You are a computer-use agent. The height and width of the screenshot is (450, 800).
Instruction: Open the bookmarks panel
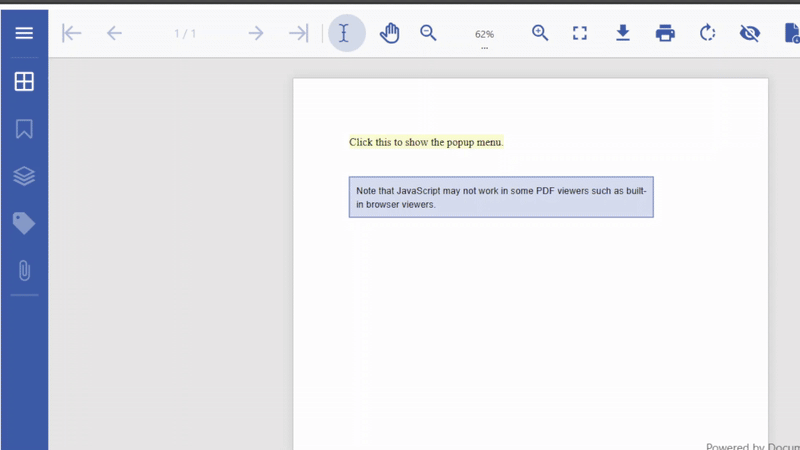pyautogui.click(x=24, y=129)
